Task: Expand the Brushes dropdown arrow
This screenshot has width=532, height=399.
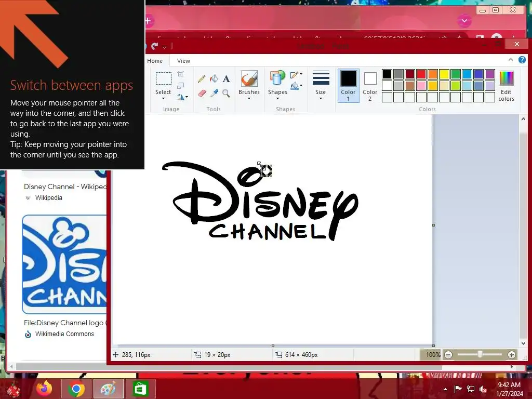Action: 249,98
